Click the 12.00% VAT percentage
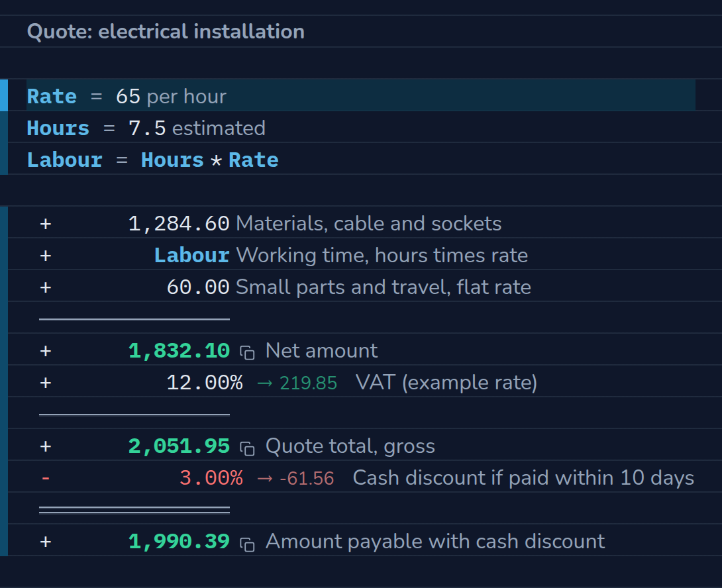This screenshot has width=722, height=588. [x=205, y=383]
